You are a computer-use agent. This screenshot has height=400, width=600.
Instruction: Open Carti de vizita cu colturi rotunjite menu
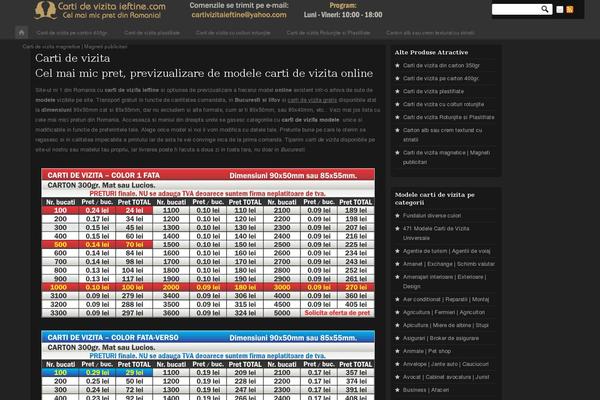233,33
